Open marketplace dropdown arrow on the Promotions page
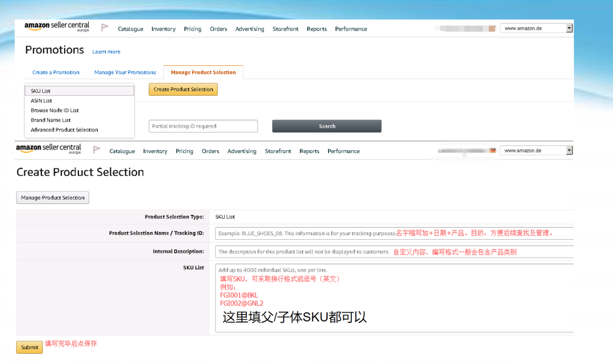The height and width of the screenshot is (364, 613). [569, 28]
